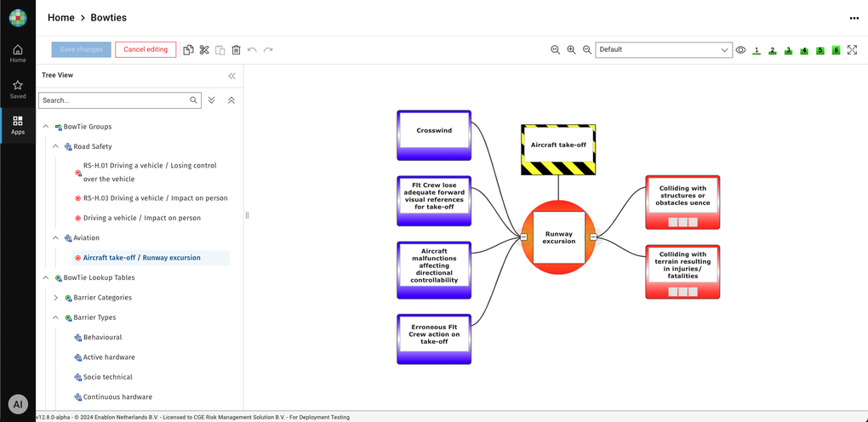Toggle the eye visibility icon

[x=740, y=50]
